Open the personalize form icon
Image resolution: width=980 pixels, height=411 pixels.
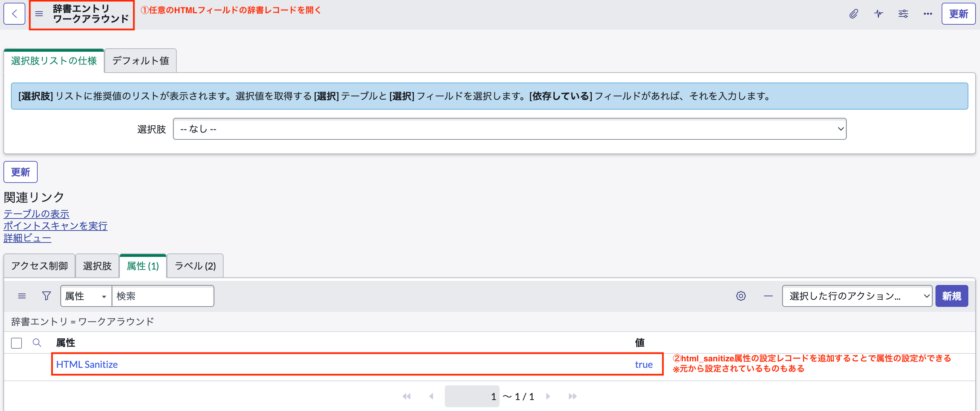click(903, 14)
